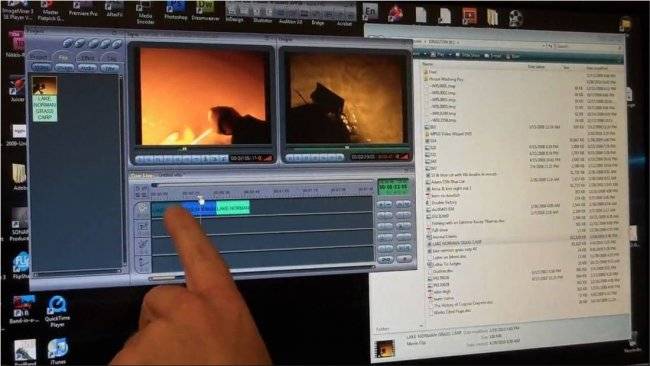Viewport: 650px width, 366px height.
Task: Click the green timeline timecode display
Action: 393,187
